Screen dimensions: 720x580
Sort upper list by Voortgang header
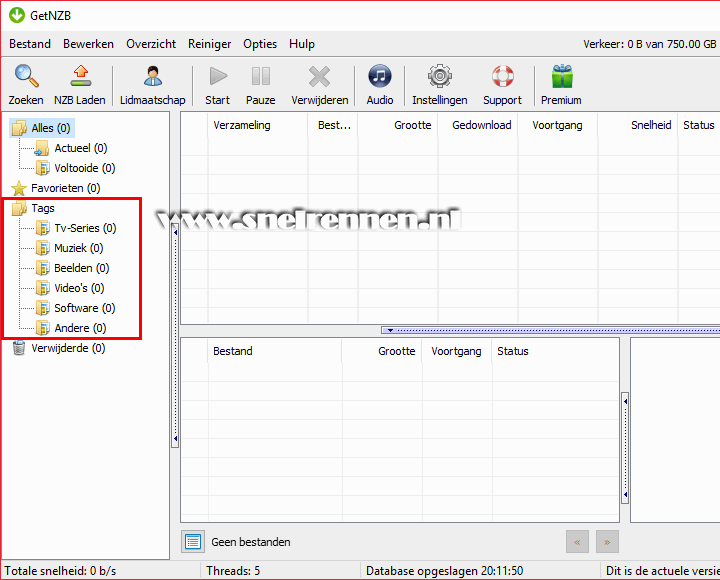[558, 125]
